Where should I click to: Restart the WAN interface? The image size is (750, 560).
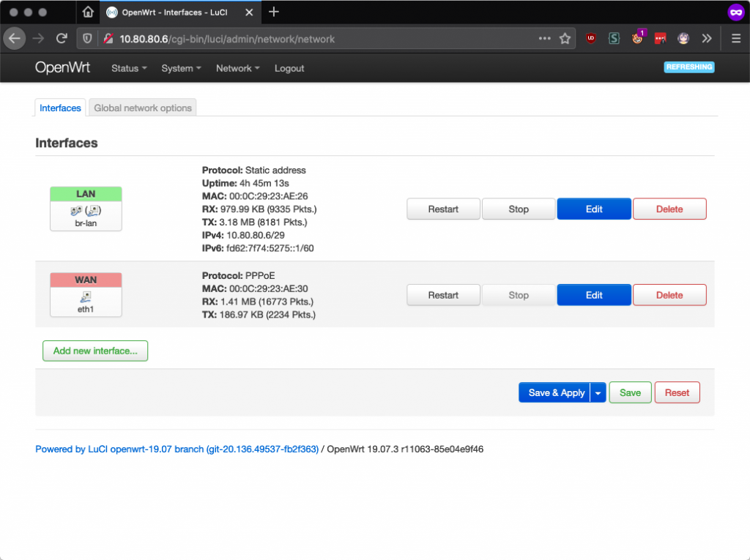(x=443, y=295)
